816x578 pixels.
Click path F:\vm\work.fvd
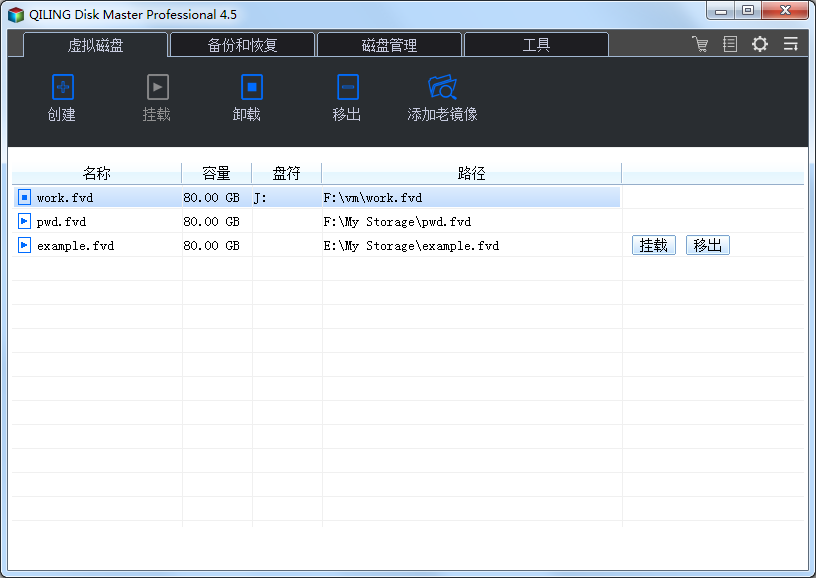click(373, 198)
